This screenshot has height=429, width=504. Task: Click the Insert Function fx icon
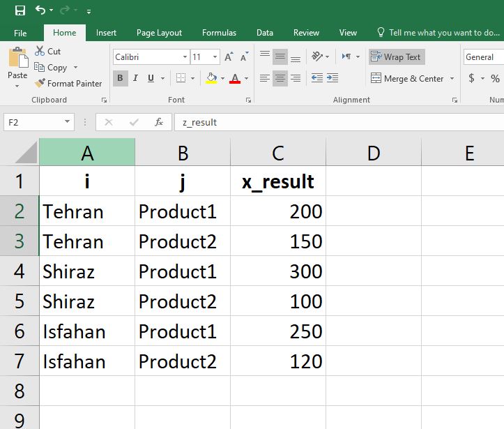[x=159, y=122]
